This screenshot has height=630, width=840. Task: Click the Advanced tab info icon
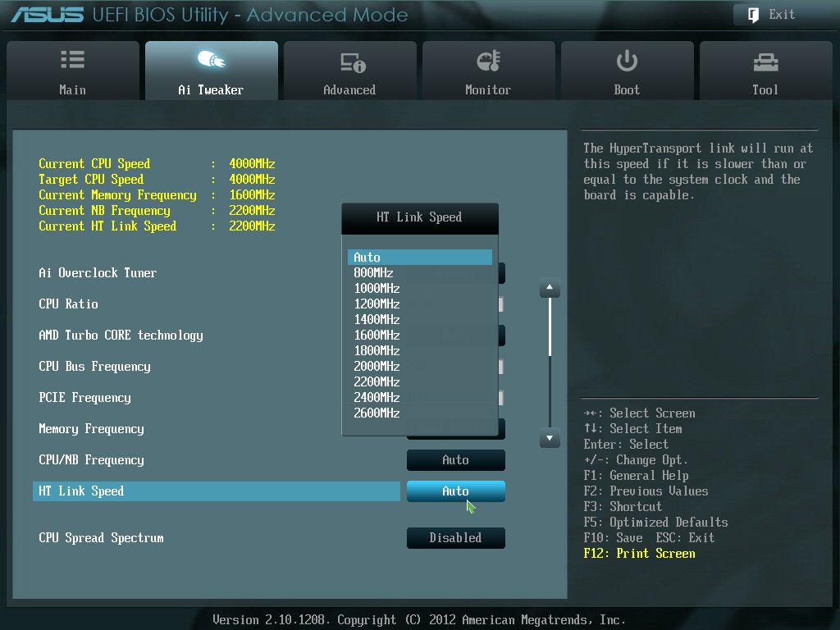pos(353,62)
